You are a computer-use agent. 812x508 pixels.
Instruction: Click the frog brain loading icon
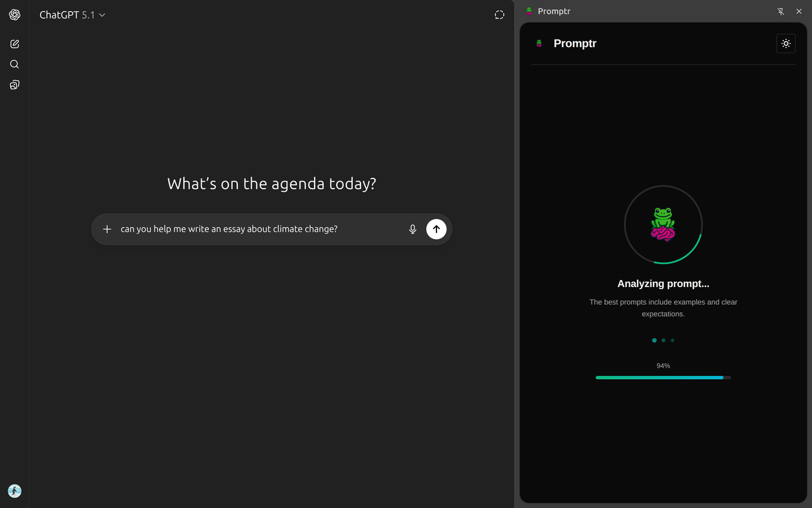(x=663, y=224)
